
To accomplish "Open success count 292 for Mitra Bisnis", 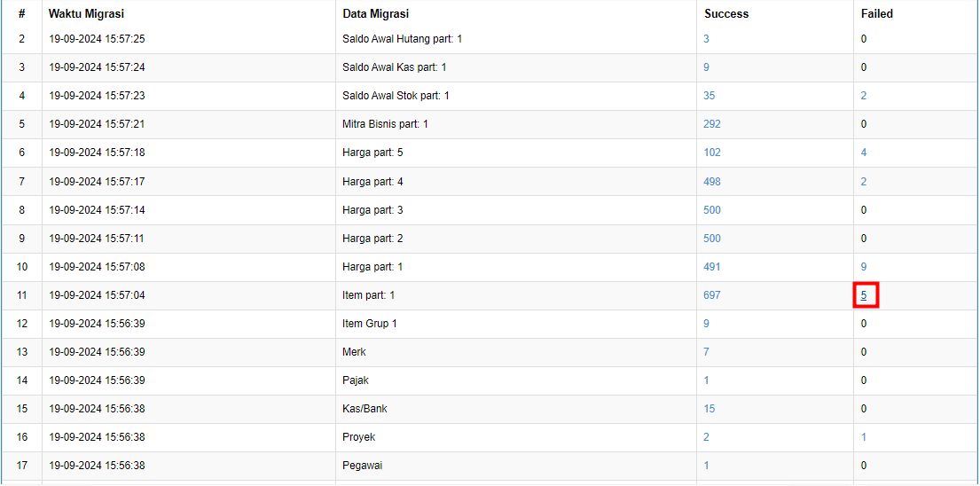I will coord(712,124).
